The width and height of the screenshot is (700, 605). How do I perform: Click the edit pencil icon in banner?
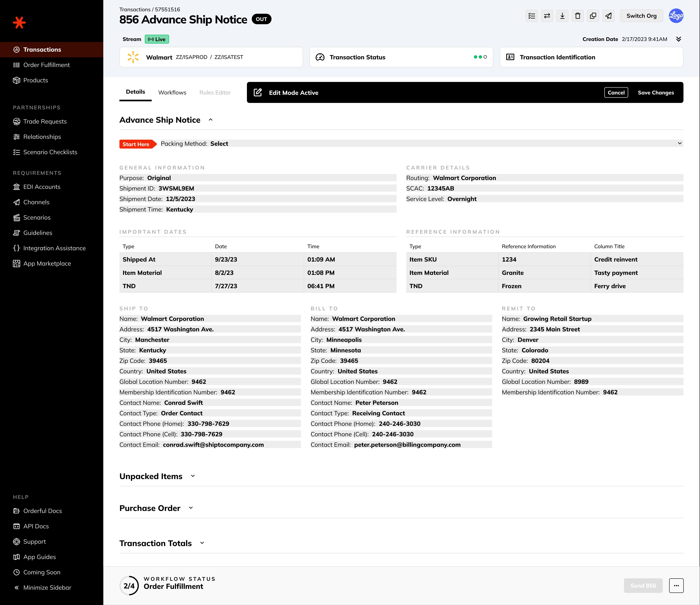coord(258,92)
